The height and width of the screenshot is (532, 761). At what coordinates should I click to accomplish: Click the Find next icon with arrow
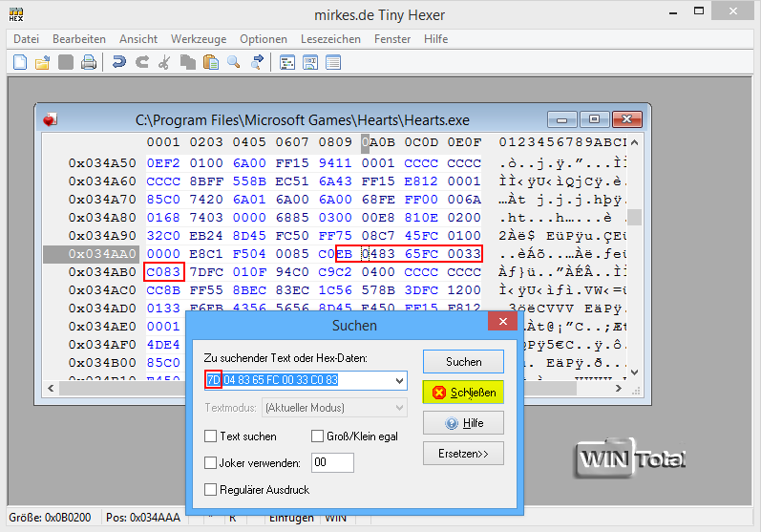tap(257, 62)
